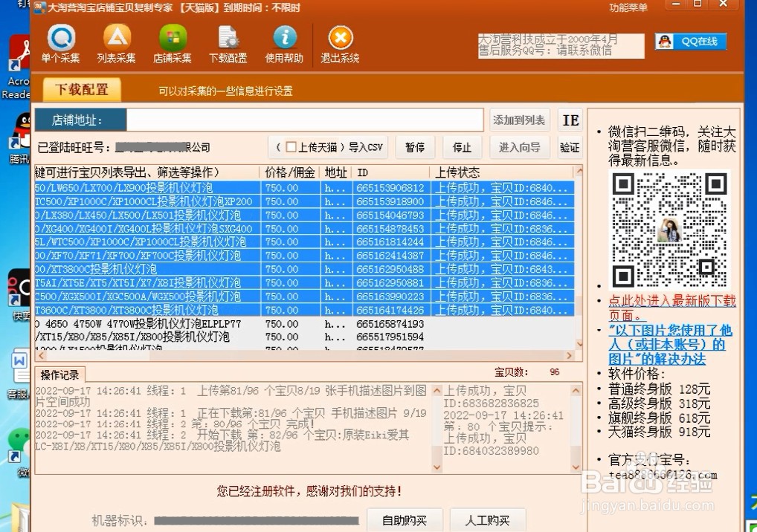Click table vertical scrollbar down arrow
757x532 pixels.
coord(579,344)
